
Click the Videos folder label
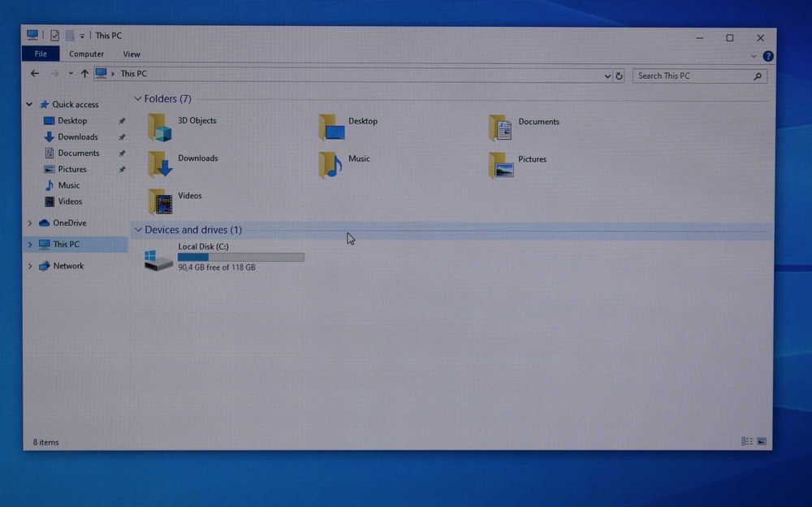189,196
